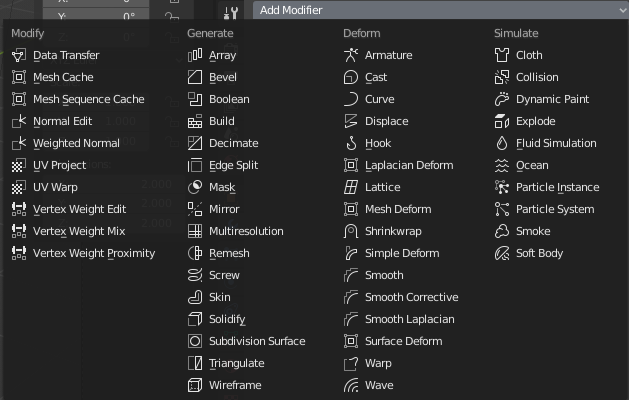Pick Simple Deform menu entry
629x400 pixels.
401,253
